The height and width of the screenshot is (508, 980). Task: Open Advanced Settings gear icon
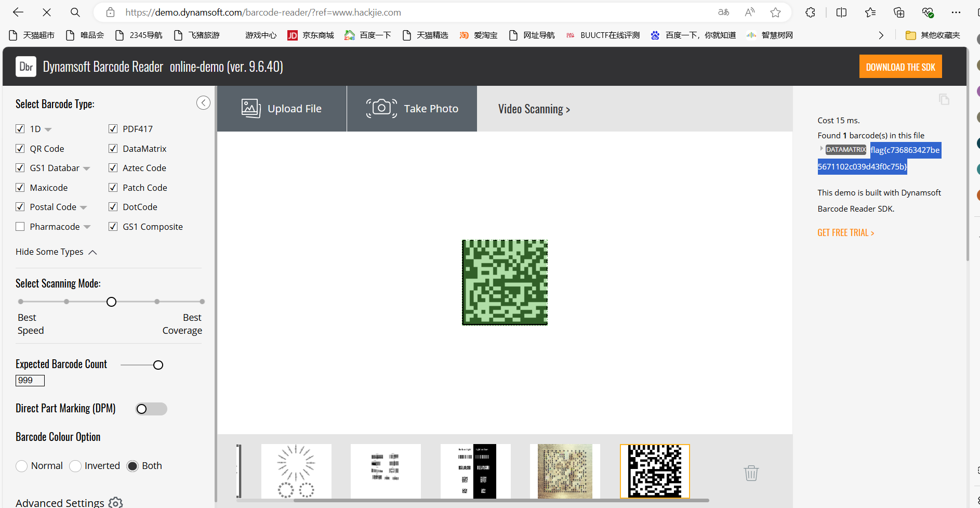click(x=115, y=502)
